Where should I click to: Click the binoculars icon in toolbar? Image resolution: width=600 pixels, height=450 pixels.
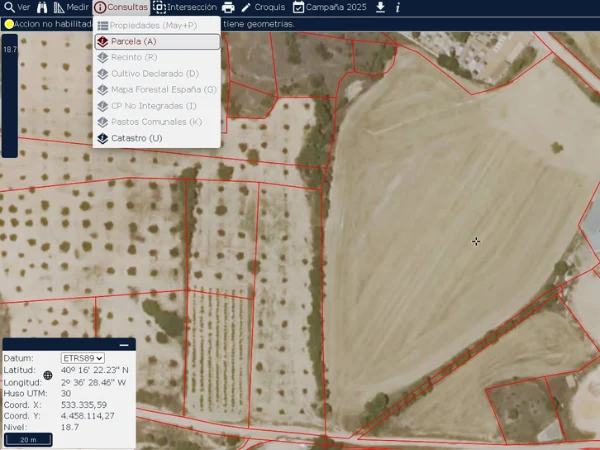[42, 7]
